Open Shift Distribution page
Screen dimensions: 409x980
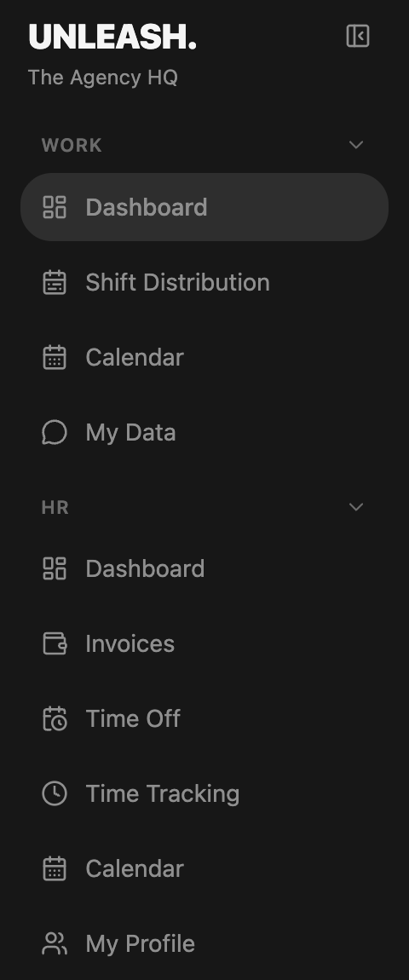pos(204,282)
